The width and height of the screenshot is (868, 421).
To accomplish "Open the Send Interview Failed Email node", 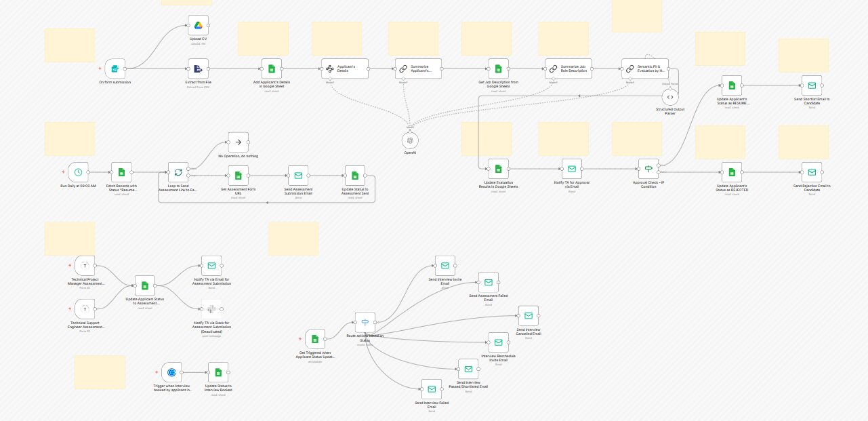I will tap(432, 390).
